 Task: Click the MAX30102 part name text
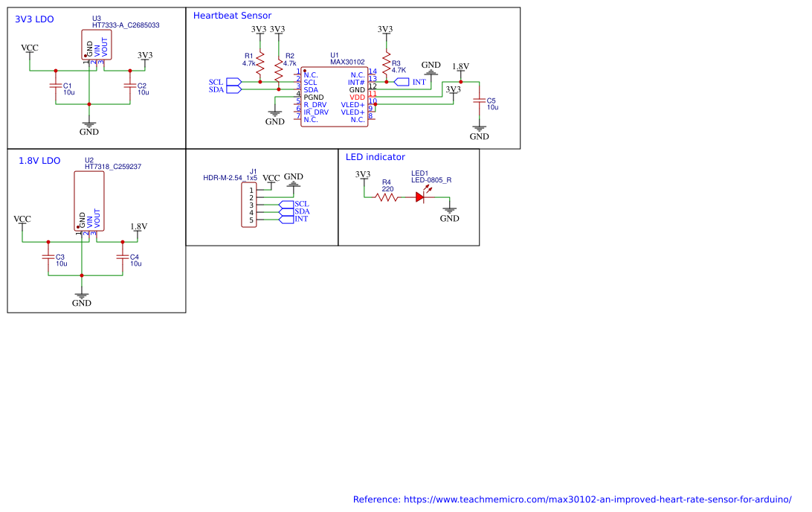(347, 63)
